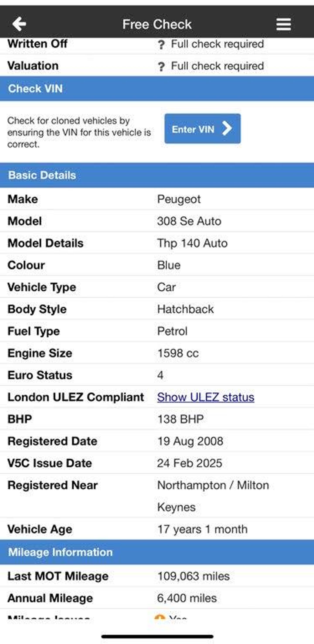Click the chevron arrow on Enter VIN
This screenshot has height=644, width=314.
(x=227, y=128)
